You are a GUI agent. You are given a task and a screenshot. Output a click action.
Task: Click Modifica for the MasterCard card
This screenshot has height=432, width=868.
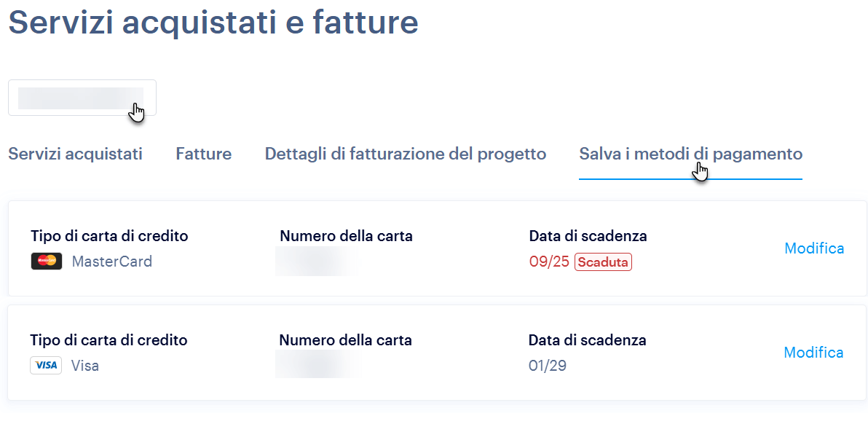click(x=814, y=248)
